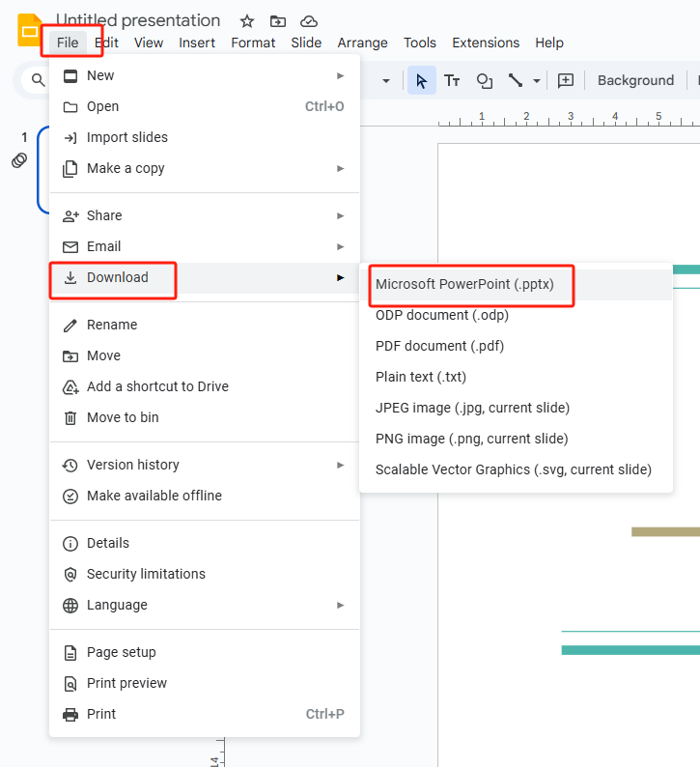Image resolution: width=700 pixels, height=767 pixels.
Task: Open the File menu
Action: pyautogui.click(x=68, y=43)
